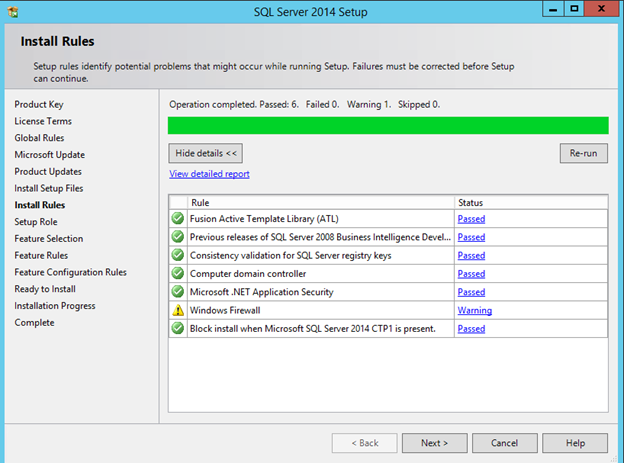Click Consistency validation for SQL Server registry keys
This screenshot has width=624, height=463.
click(291, 256)
